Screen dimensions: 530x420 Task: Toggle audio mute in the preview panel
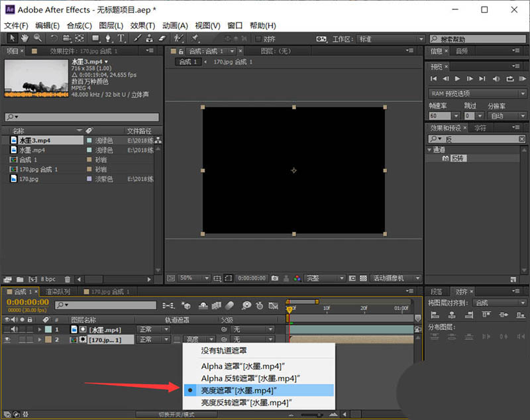point(495,79)
